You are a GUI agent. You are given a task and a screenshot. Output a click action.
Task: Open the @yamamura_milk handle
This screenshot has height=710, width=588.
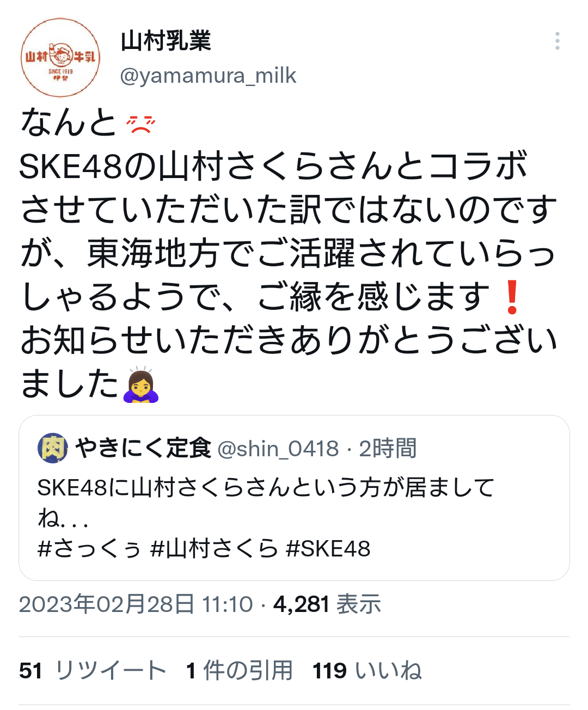pos(208,76)
